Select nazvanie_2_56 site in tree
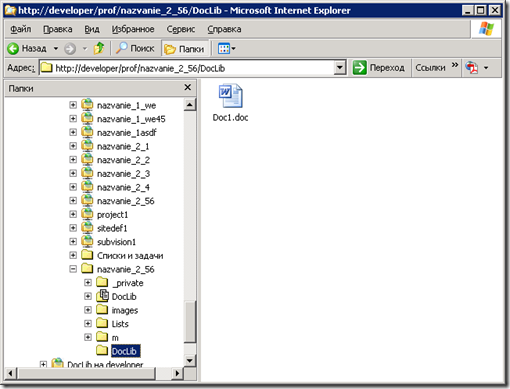 (125, 201)
